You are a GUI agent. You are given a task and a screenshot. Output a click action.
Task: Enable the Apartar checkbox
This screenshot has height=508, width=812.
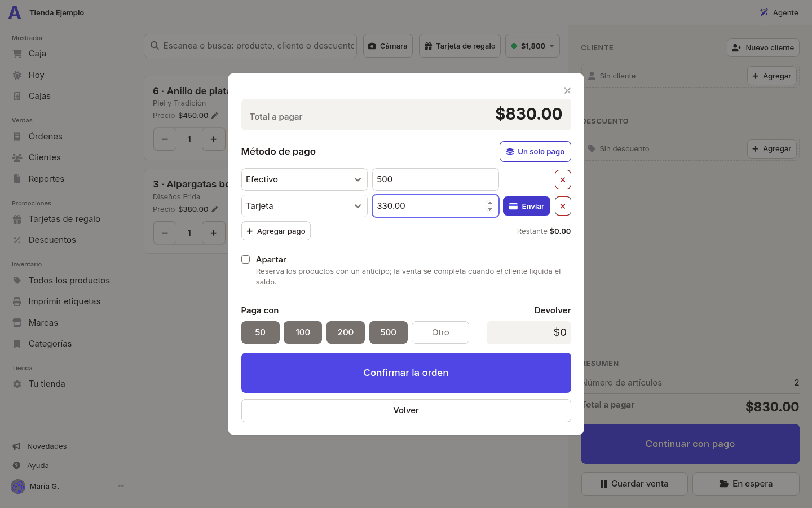coord(245,260)
